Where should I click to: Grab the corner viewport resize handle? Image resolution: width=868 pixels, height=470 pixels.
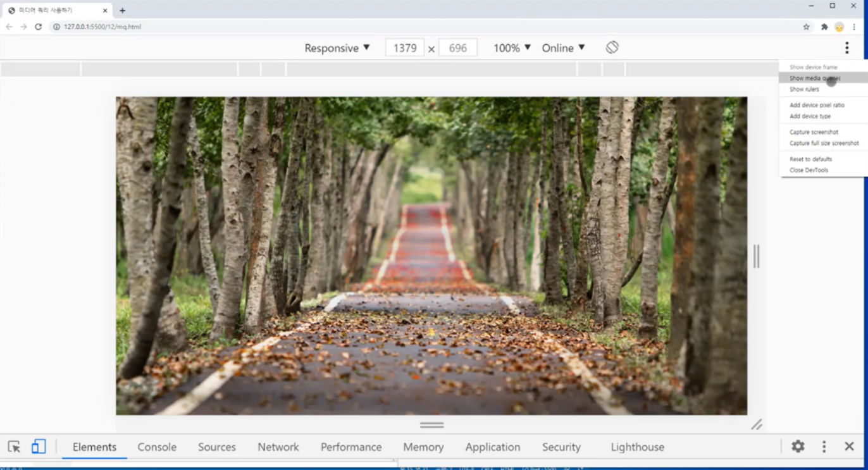click(x=756, y=424)
